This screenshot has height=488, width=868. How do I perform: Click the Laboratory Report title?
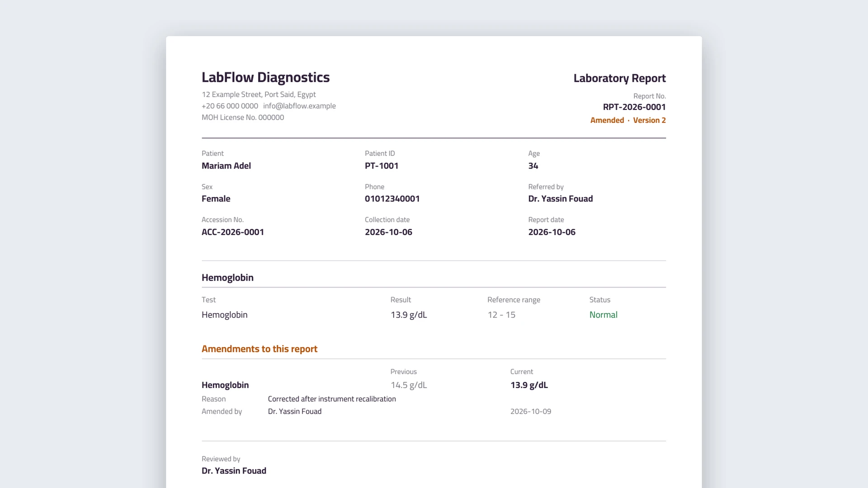pos(619,78)
